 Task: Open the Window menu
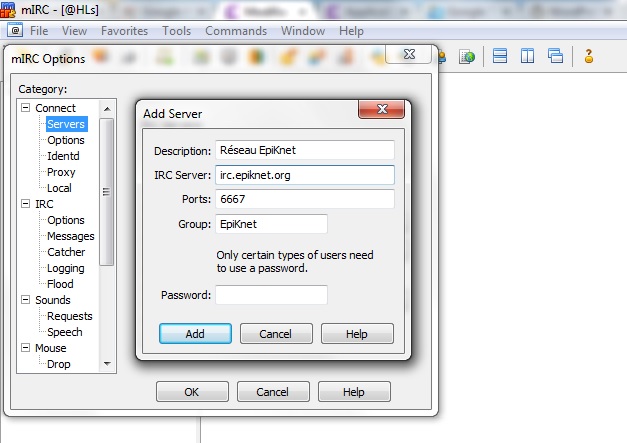click(303, 31)
